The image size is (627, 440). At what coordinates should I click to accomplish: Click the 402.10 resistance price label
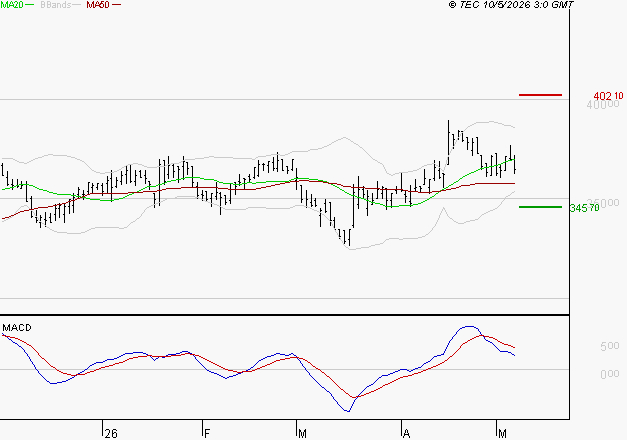[608, 96]
